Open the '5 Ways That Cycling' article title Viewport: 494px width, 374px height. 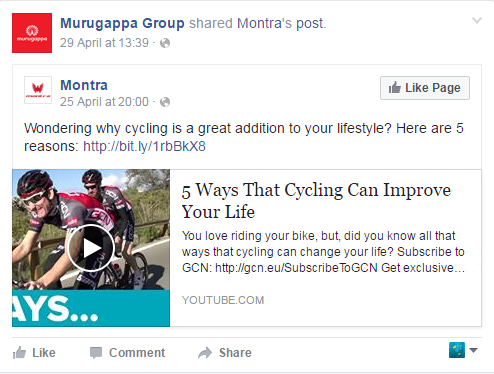click(316, 201)
